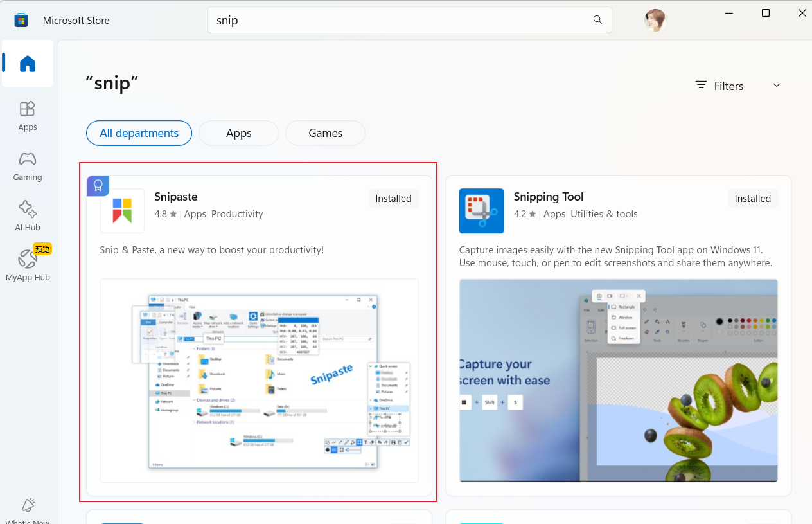Open AI Hub from sidebar
The image size is (812, 524).
click(x=28, y=216)
